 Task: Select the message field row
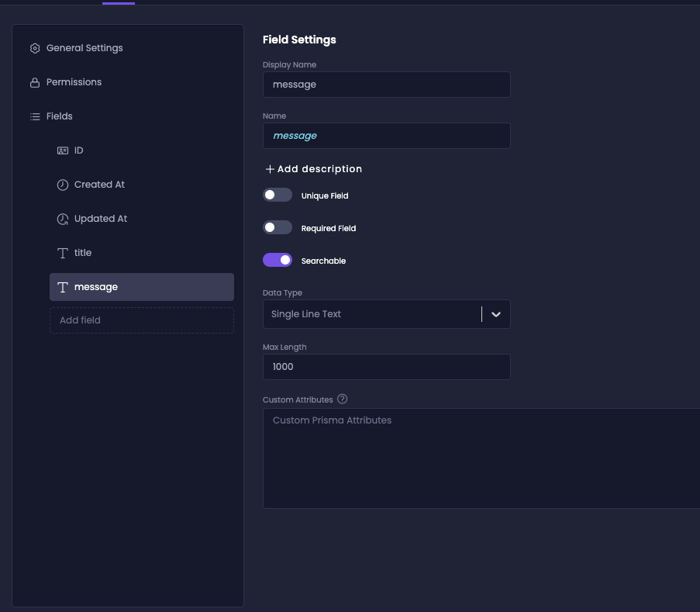142,287
